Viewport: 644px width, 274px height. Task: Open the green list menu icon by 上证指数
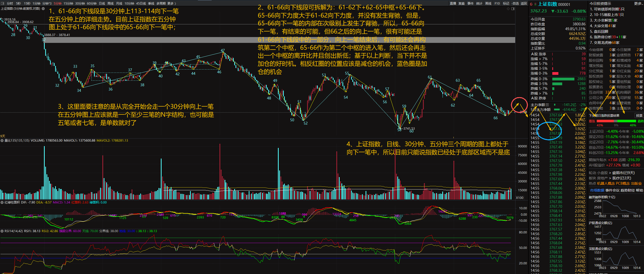[535, 4]
